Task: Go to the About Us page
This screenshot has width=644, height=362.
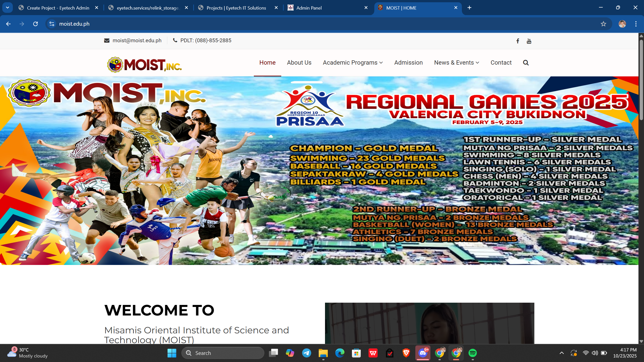Action: 299,63
